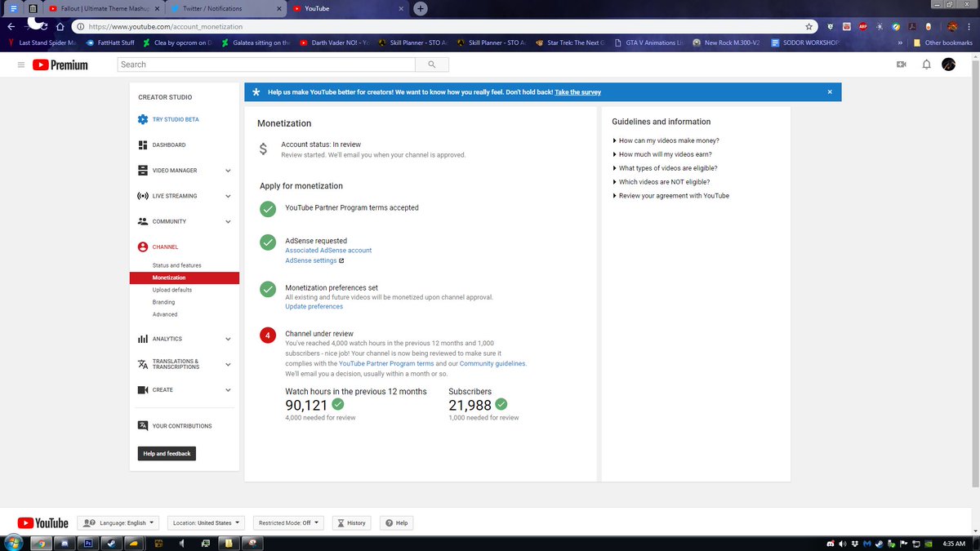Click the volume icon in system tray

[843, 543]
